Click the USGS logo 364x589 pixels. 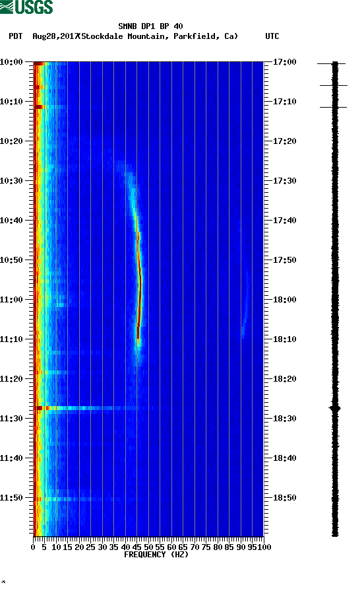(x=26, y=7)
